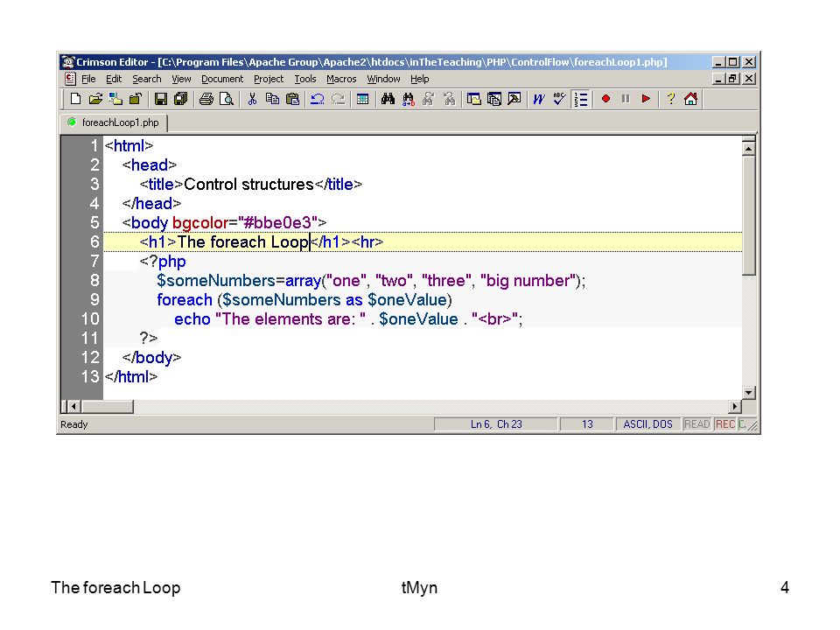Open the Search menu

click(x=147, y=79)
